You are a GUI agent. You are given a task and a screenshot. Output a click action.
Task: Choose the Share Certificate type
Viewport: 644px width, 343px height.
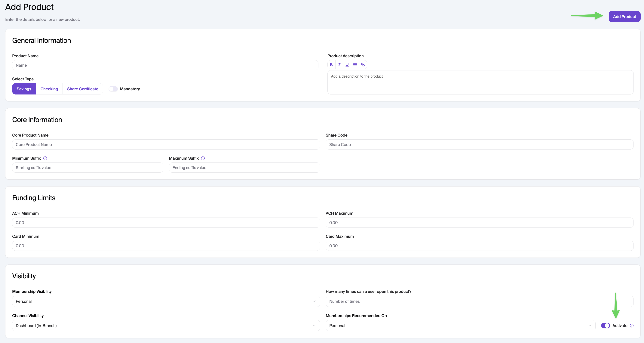coord(83,89)
